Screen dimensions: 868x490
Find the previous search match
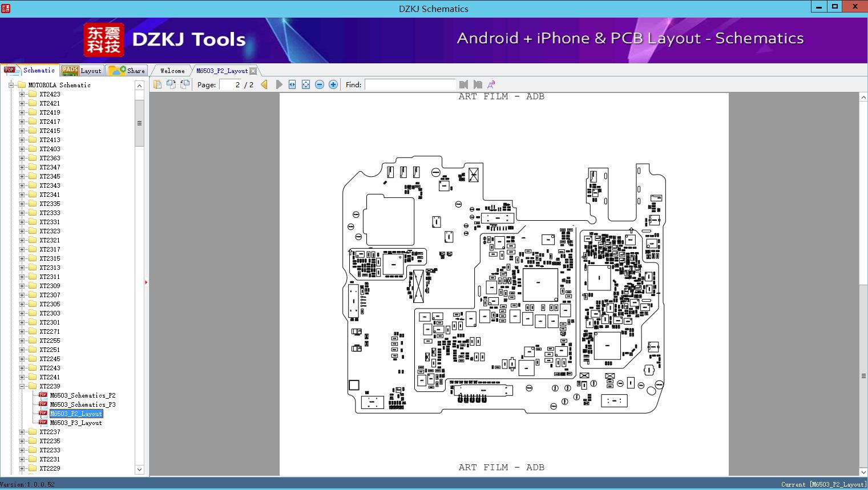[463, 84]
